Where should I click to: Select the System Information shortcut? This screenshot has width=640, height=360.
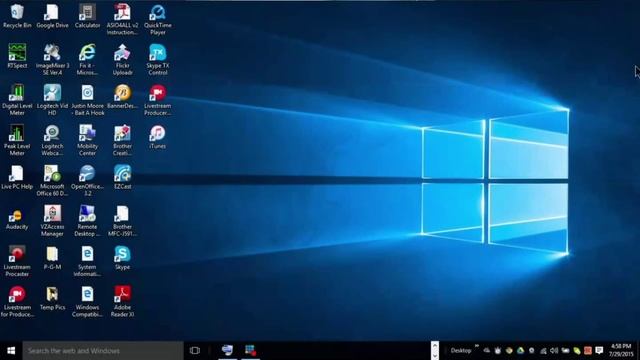[x=87, y=261]
